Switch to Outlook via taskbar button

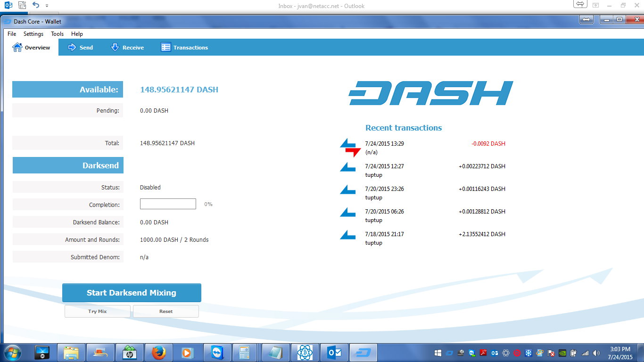click(x=334, y=353)
